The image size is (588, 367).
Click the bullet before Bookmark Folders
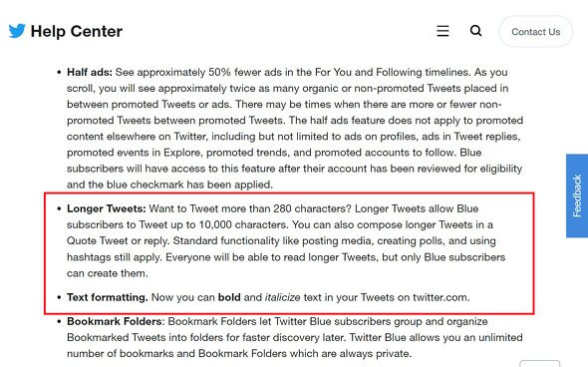click(59, 321)
